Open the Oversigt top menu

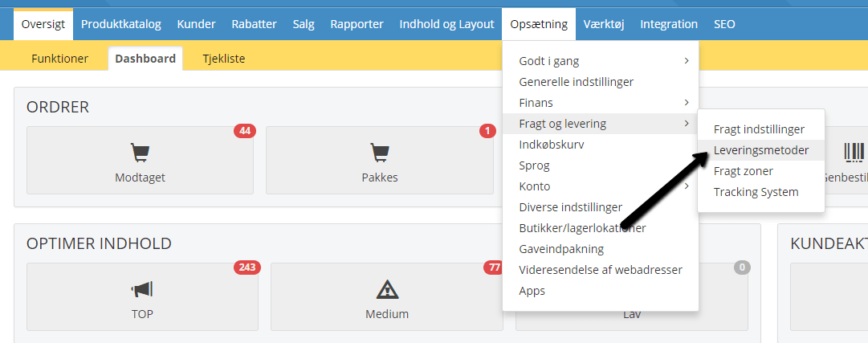coord(43,24)
